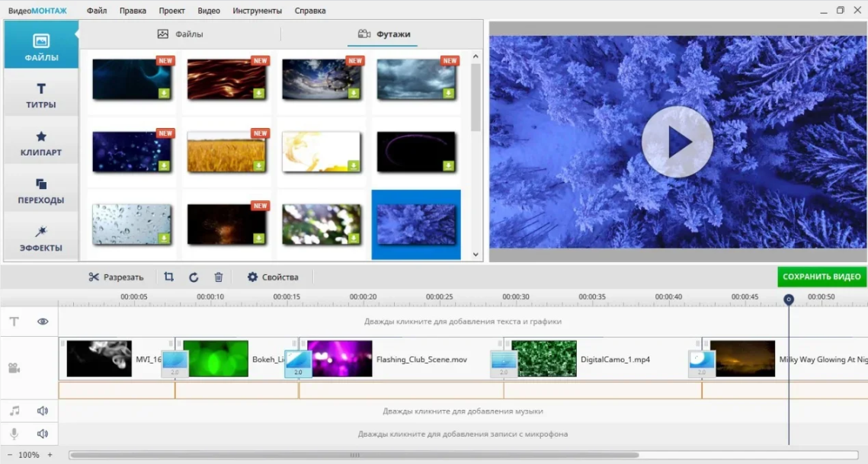Viewport: 868px width, 464px height.
Task: Open the Клипарт sidebar panel
Action: (41, 143)
